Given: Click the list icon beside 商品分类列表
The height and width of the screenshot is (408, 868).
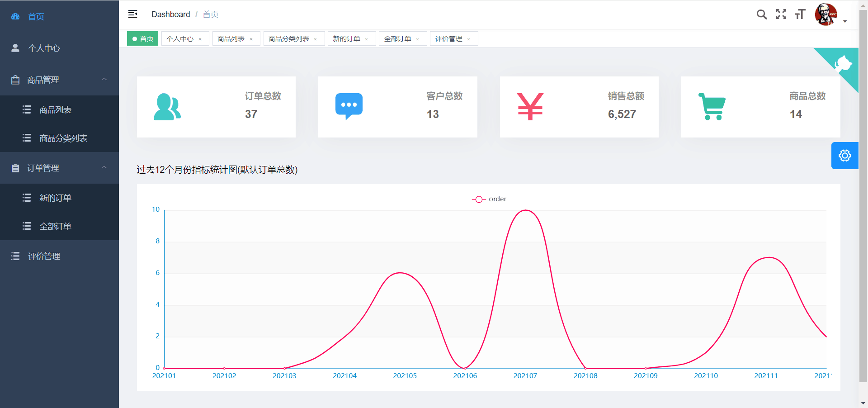Looking at the screenshot, I should coord(27,138).
